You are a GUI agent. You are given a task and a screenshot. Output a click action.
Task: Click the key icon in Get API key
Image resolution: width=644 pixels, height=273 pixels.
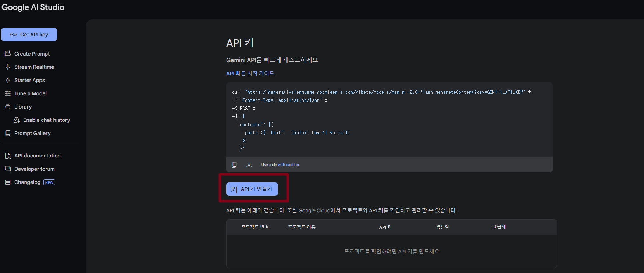coord(14,35)
